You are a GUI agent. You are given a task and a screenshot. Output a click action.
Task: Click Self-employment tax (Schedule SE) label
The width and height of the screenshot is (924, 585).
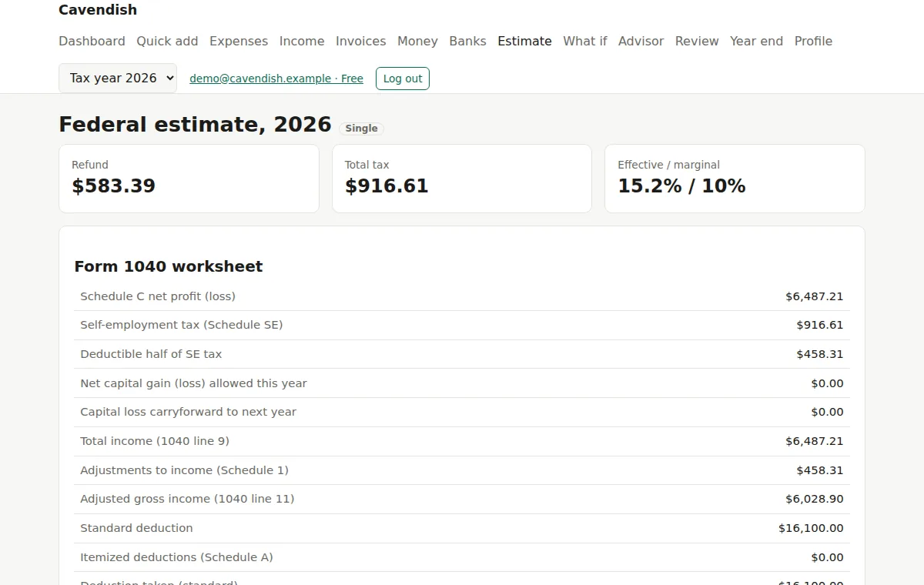(182, 325)
